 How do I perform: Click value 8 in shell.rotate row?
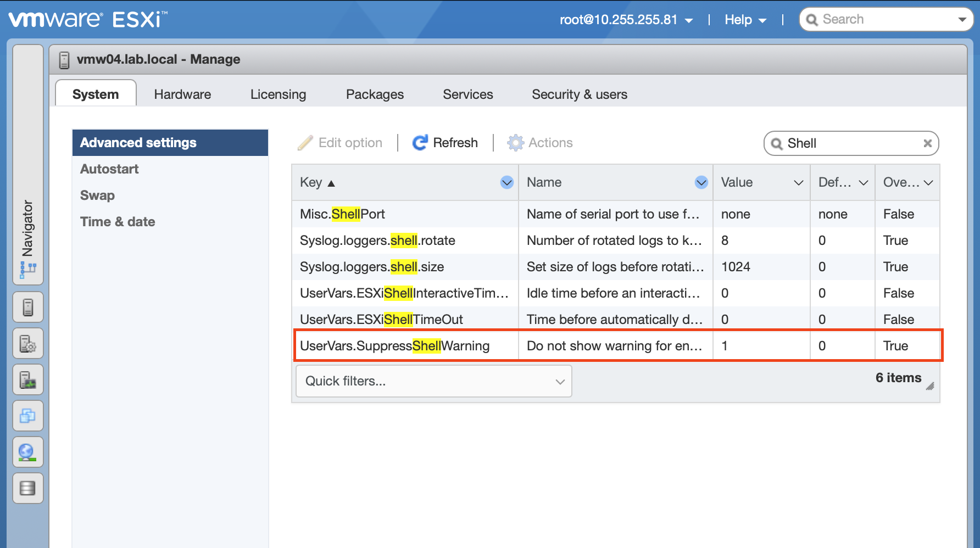[725, 241]
